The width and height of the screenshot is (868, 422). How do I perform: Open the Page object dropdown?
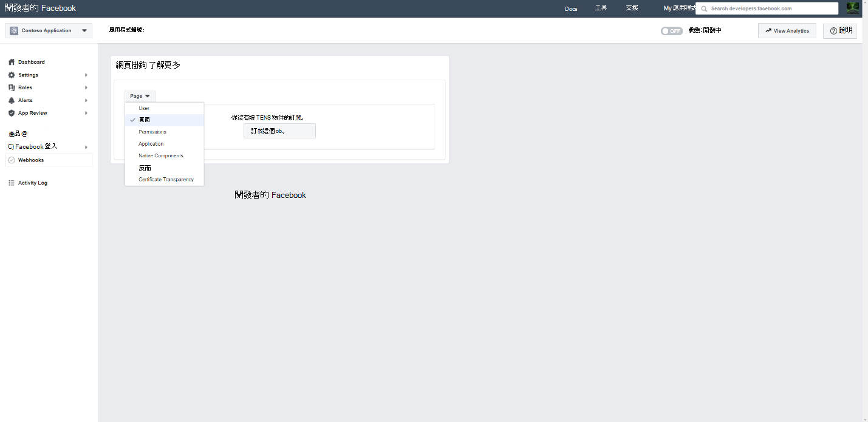click(x=140, y=96)
